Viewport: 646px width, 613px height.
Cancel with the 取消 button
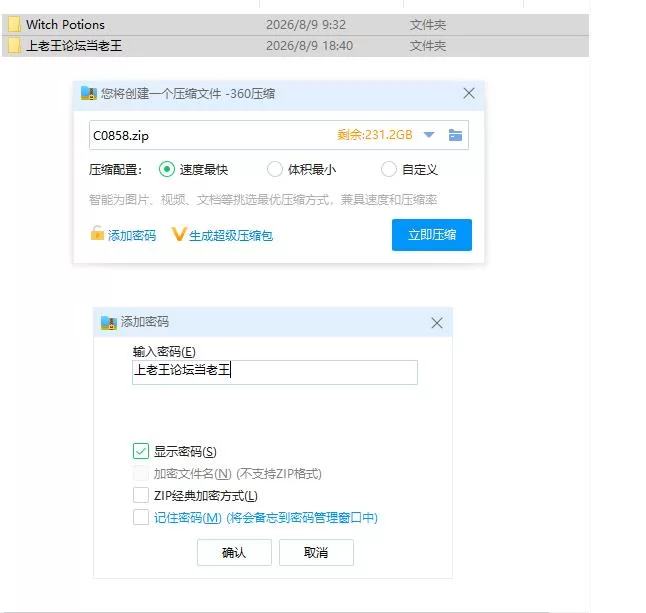(x=316, y=552)
